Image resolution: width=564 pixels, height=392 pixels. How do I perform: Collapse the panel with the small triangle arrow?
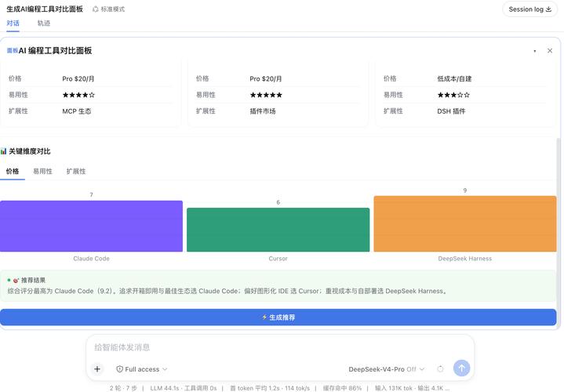[535, 51]
